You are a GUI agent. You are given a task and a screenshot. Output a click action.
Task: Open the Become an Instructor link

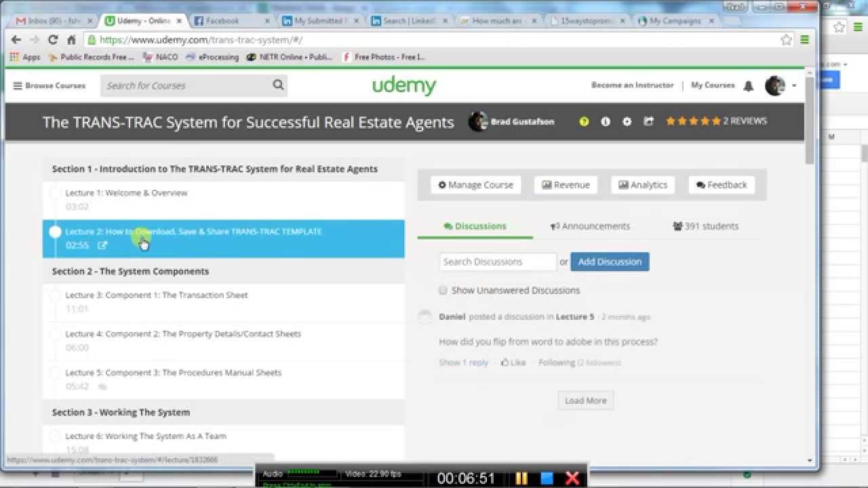633,85
